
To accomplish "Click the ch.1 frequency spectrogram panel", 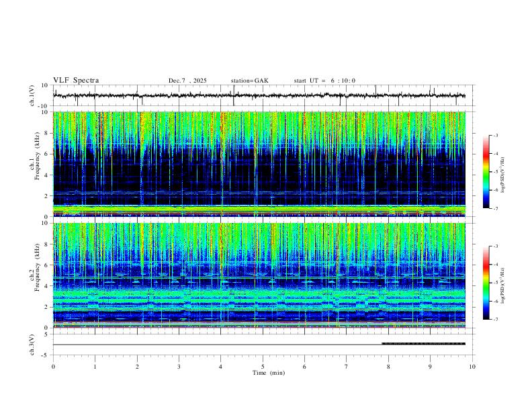I will tap(259, 164).
